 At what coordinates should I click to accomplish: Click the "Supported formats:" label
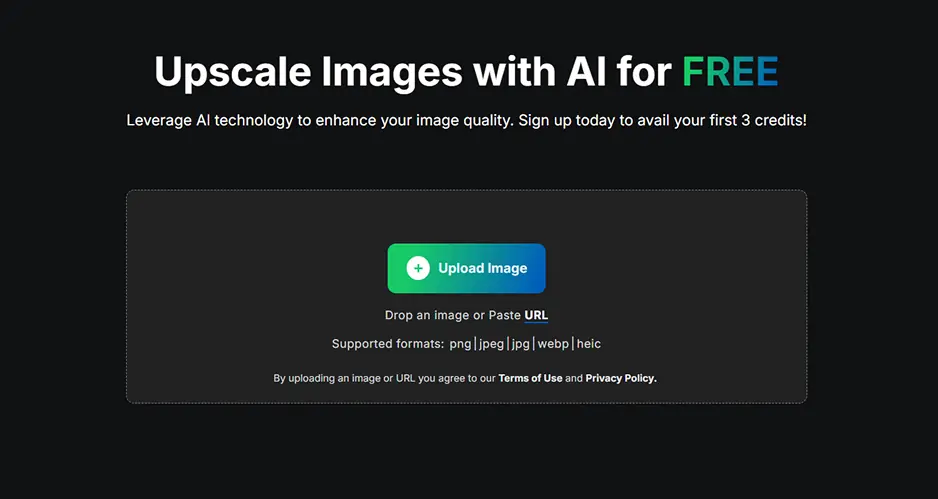pos(388,344)
